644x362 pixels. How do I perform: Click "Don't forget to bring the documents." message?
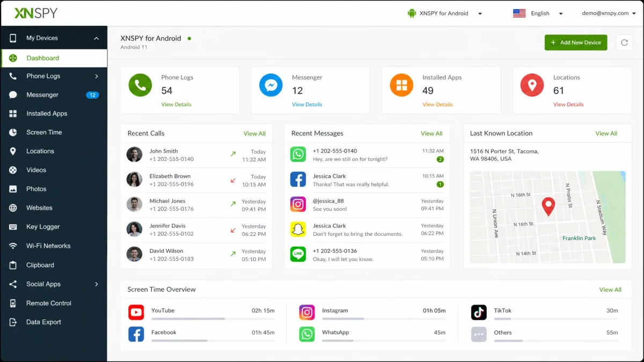[357, 234]
